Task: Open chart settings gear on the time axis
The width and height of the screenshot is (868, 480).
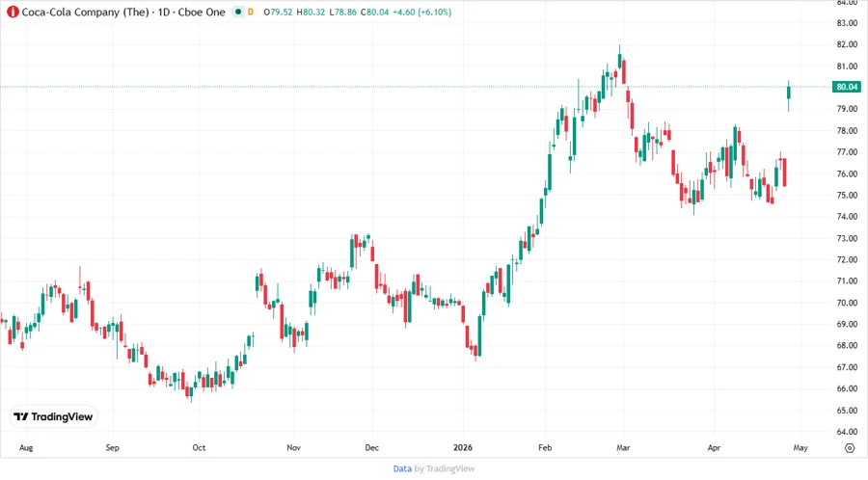Action: [850, 448]
